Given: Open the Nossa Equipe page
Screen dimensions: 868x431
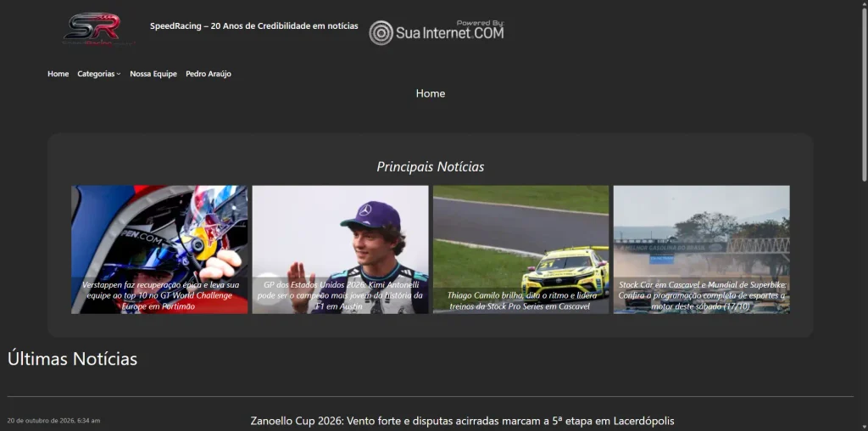Looking at the screenshot, I should pyautogui.click(x=153, y=74).
